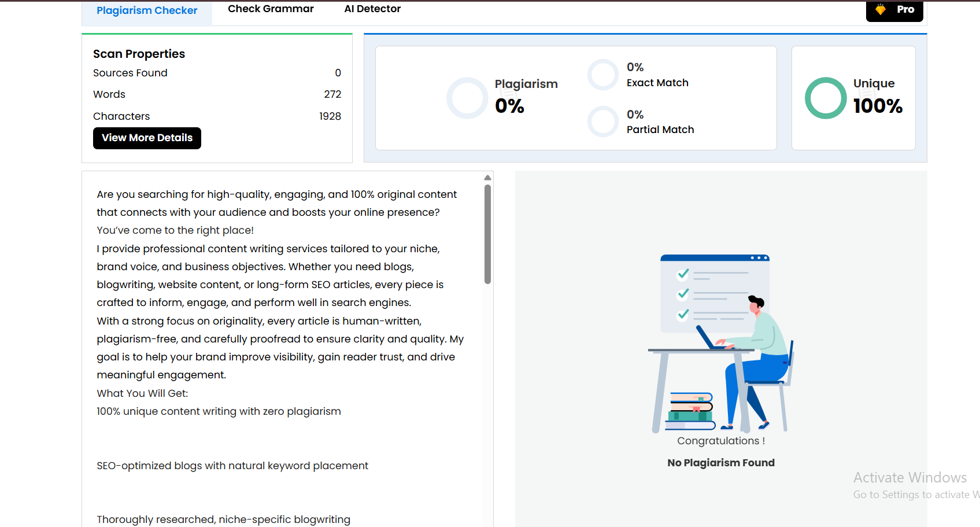Click the Words count value 272
Screen dimensions: 980x527
[334, 94]
